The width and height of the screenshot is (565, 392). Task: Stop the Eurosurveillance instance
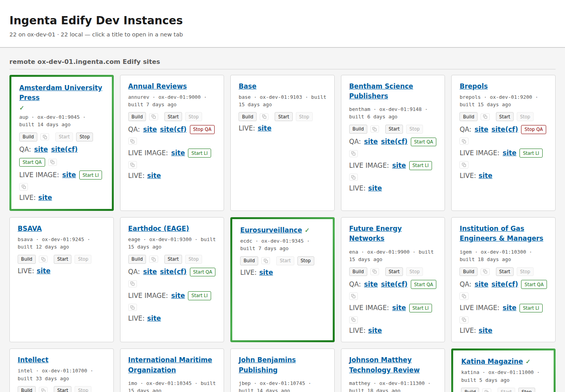pyautogui.click(x=306, y=261)
